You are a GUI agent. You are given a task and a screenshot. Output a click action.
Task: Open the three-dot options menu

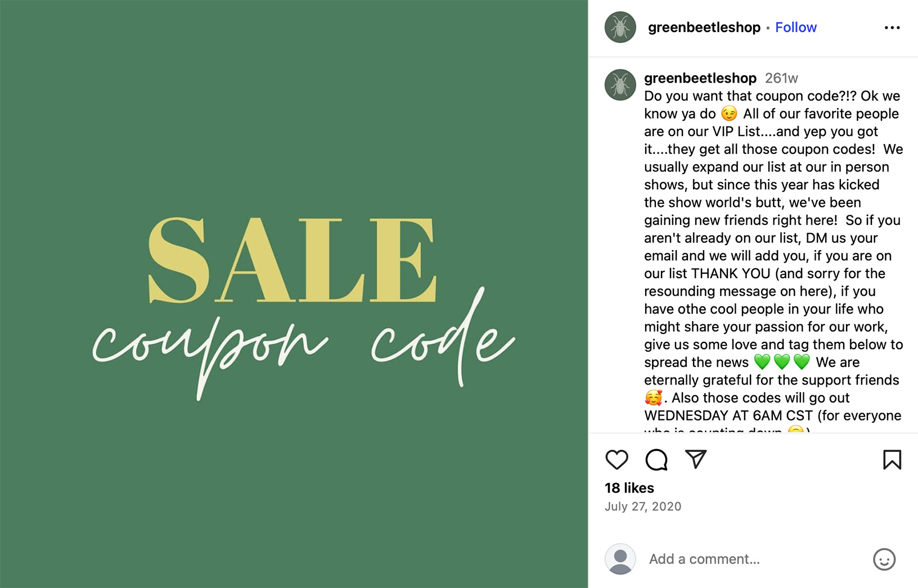[x=892, y=26]
